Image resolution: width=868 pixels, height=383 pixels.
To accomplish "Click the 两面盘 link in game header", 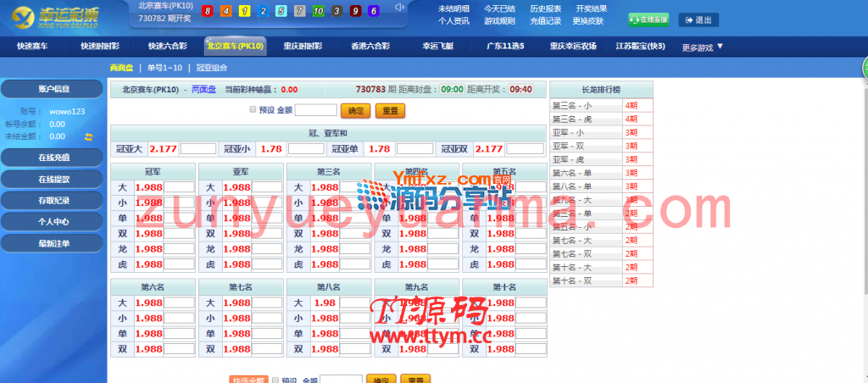I will [x=203, y=89].
